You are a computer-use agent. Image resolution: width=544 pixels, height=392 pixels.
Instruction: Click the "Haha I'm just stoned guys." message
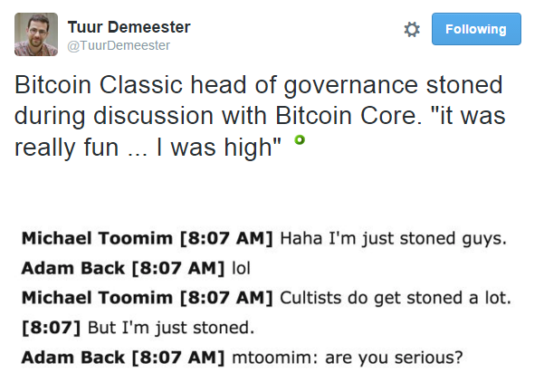tap(393, 239)
